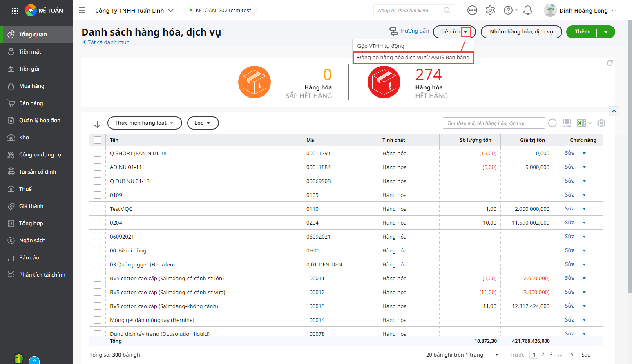
Task: Choose 'Đồng bộ hàng hóa dịch vụ từ AMIS Bán hàng'
Action: pyautogui.click(x=413, y=58)
